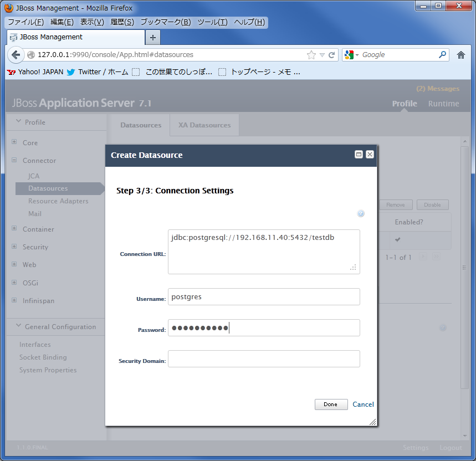Select Datasources in the sidebar tree
Image resolution: width=476 pixels, height=461 pixels.
(x=60, y=188)
